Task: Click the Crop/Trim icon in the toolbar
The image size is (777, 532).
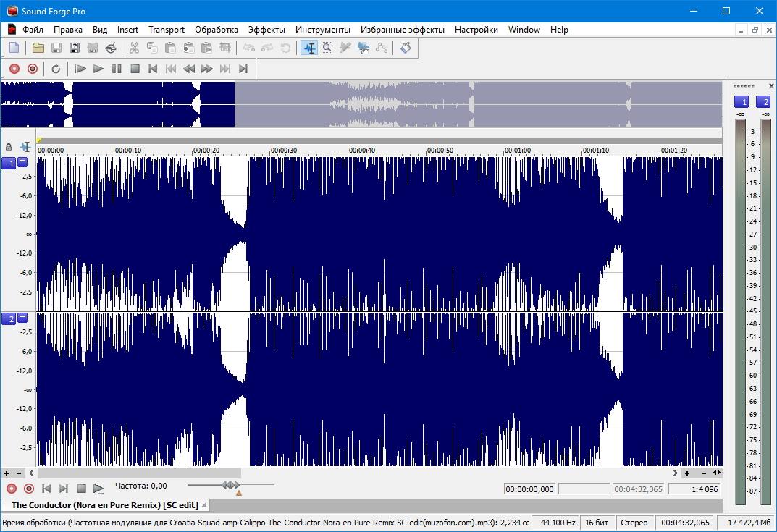Action: point(225,48)
